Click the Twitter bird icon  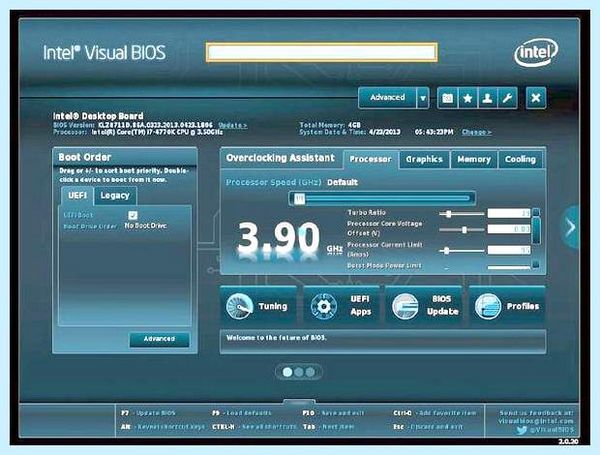[x=521, y=430]
